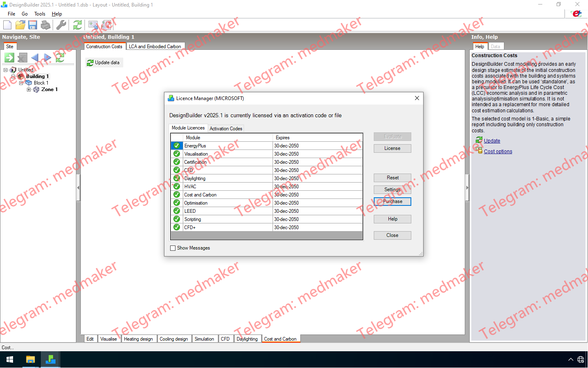
Task: Click the Update data icon button
Action: [104, 62]
